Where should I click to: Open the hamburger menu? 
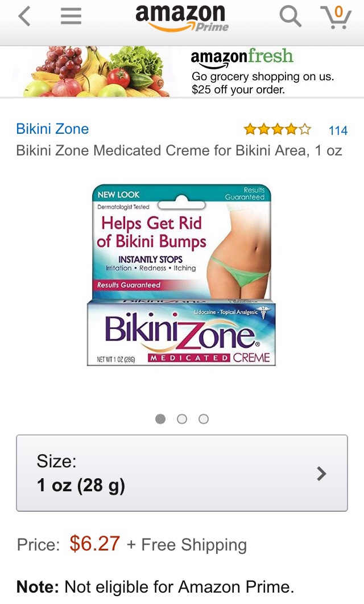(x=71, y=17)
